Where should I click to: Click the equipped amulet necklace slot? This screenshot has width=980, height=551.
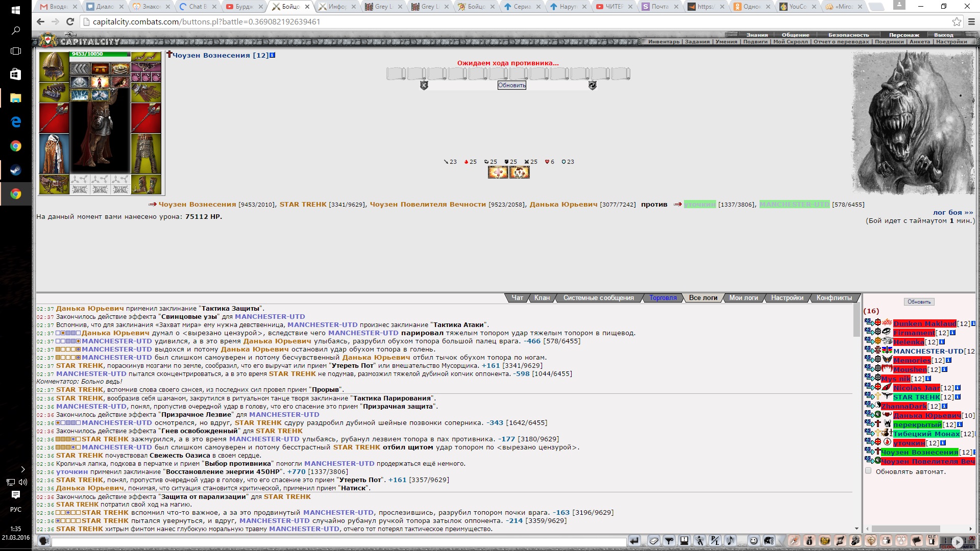click(146, 67)
